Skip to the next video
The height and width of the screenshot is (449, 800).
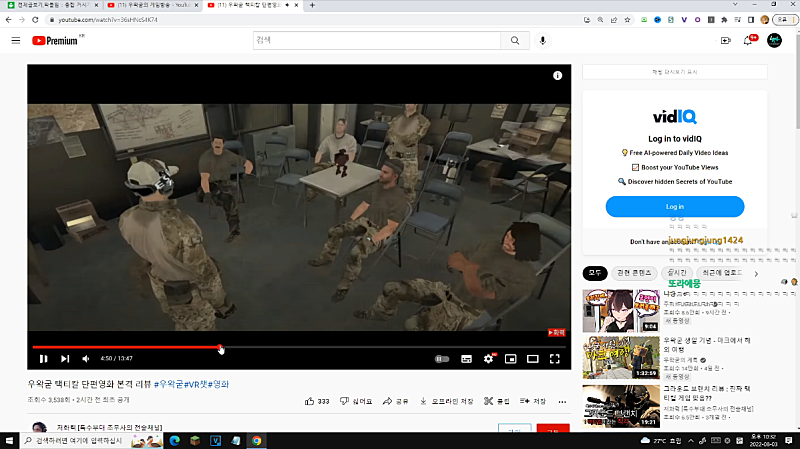coord(65,359)
